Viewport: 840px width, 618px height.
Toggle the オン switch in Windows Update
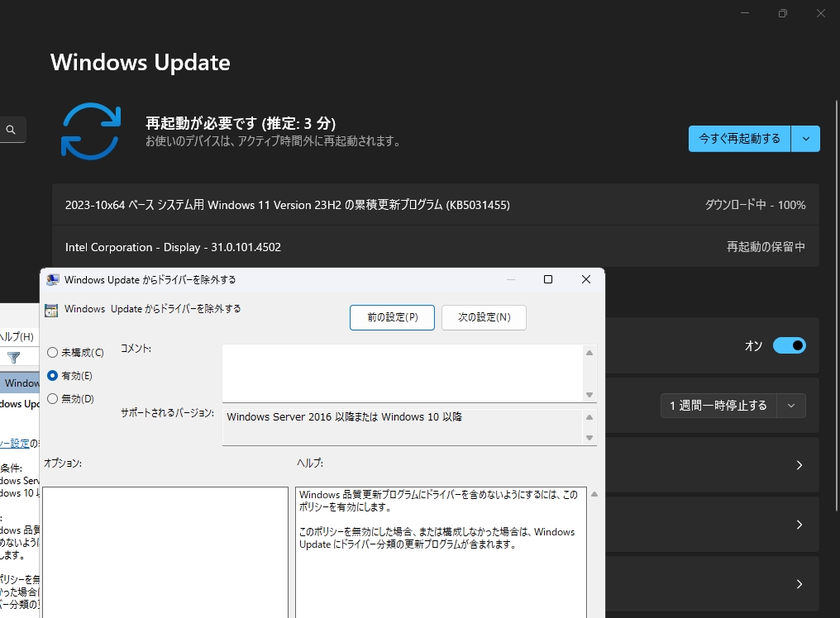pos(789,345)
